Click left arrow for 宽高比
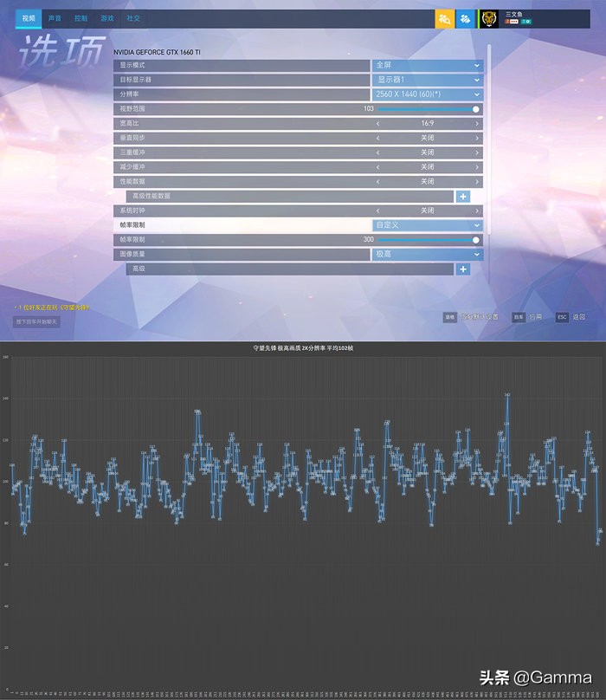This screenshot has width=606, height=700. [x=378, y=124]
